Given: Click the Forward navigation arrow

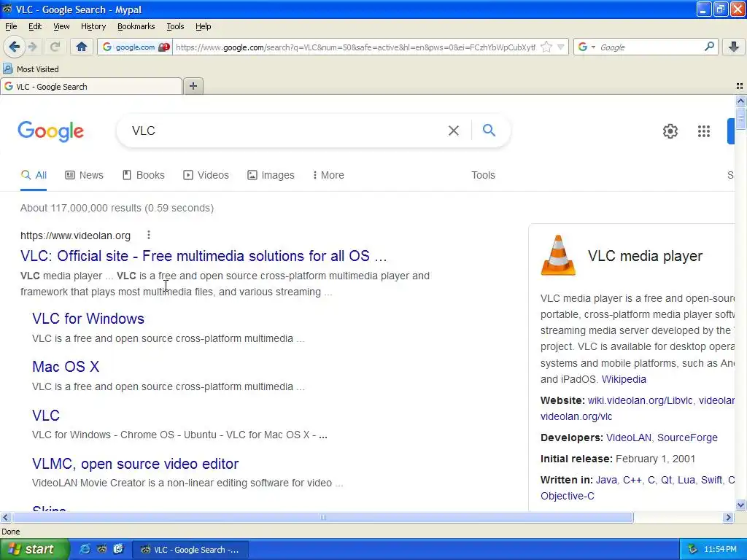Looking at the screenshot, I should (32, 47).
